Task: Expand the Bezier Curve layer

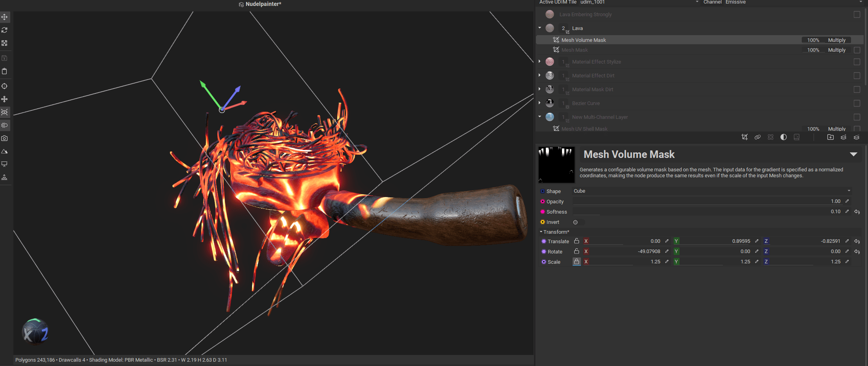Action: point(539,103)
